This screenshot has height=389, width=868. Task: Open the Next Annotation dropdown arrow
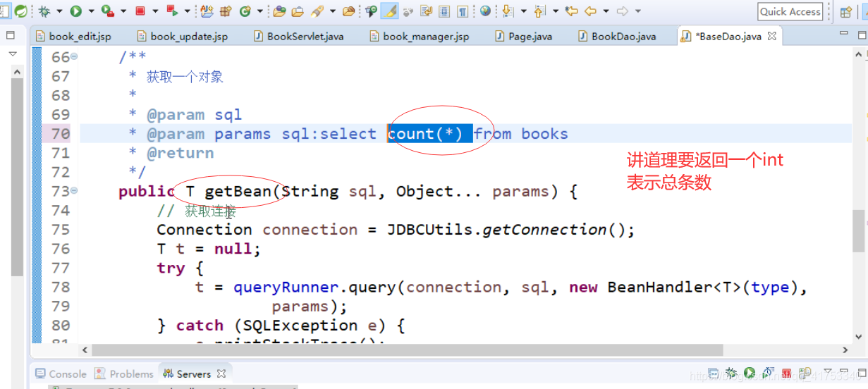523,12
